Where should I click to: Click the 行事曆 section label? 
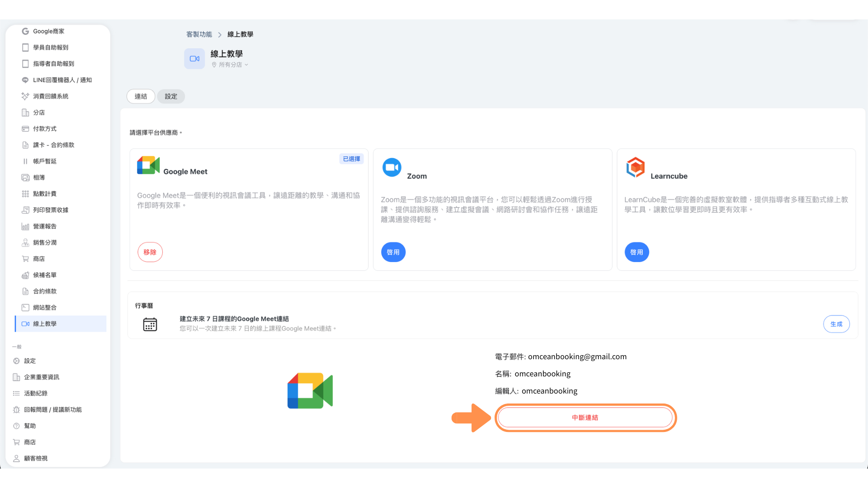click(x=144, y=306)
